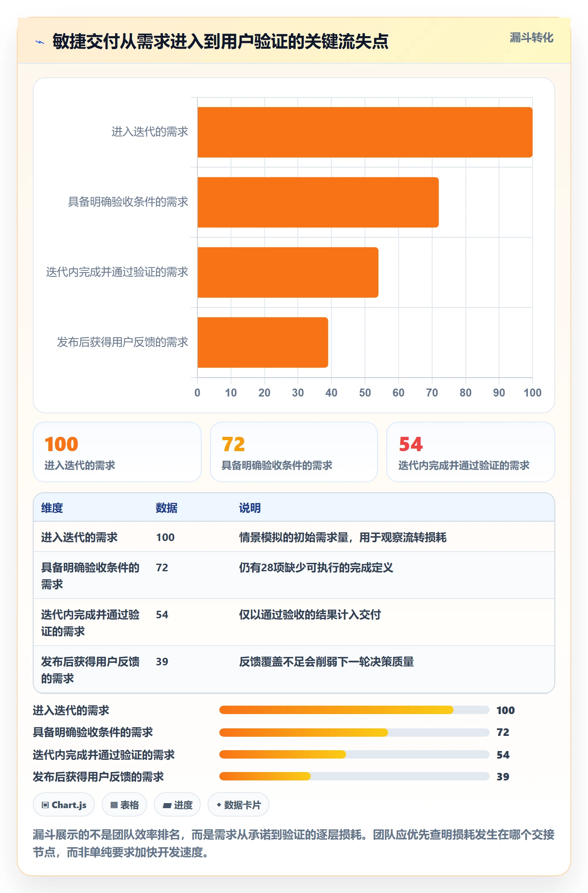
Task: Click the 发布后获得用户反馈的需求 chart bar
Action: (x=262, y=342)
